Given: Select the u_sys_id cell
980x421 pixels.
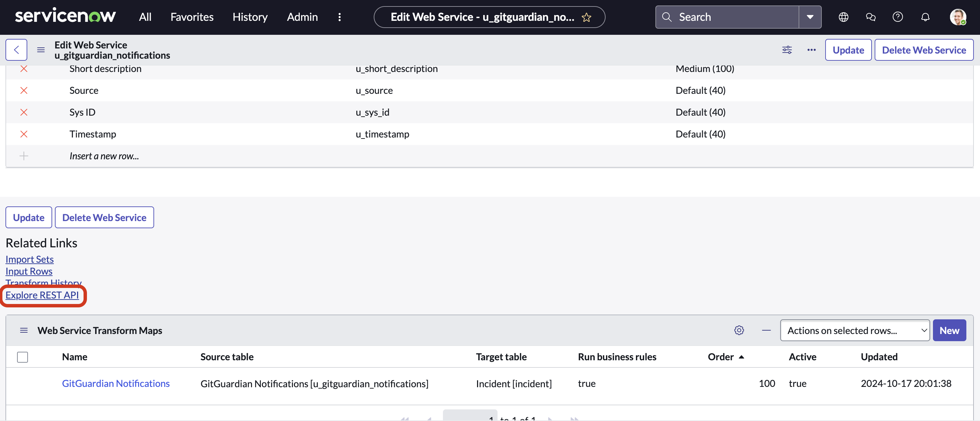Looking at the screenshot, I should pos(372,112).
